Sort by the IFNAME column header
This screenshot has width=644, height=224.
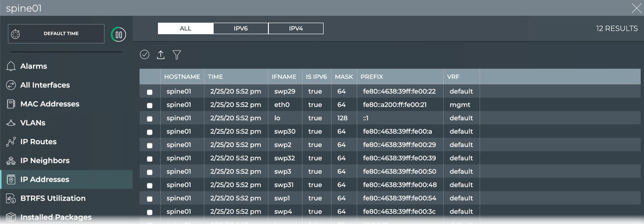(284, 77)
